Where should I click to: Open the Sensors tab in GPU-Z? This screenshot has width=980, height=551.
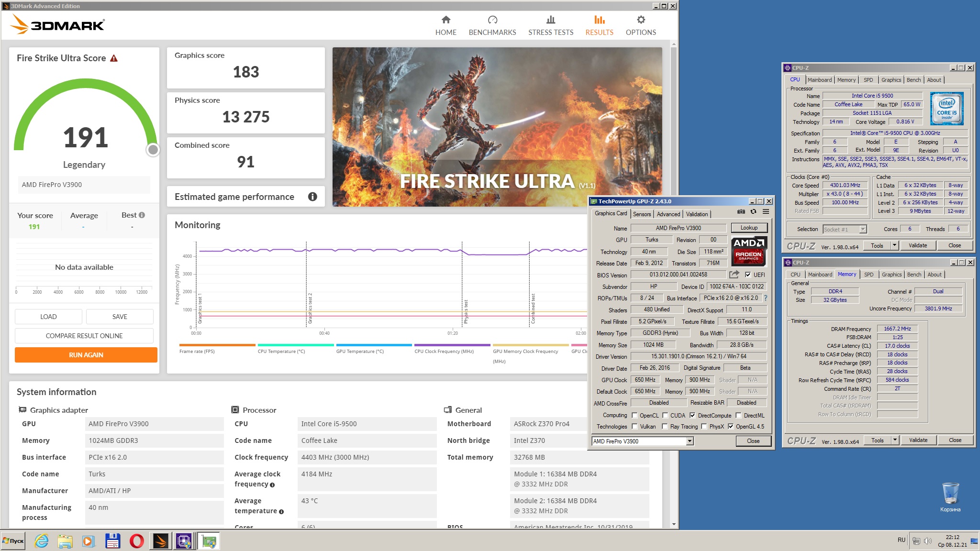642,214
